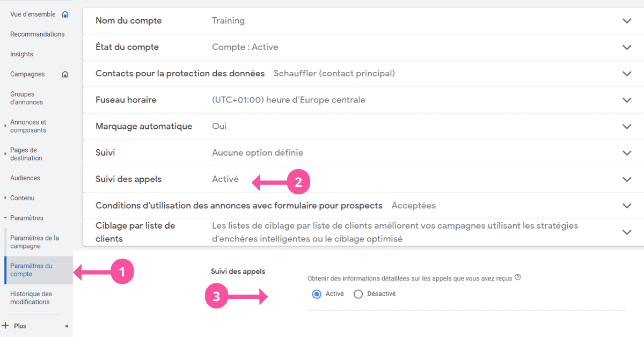Image resolution: width=644 pixels, height=337 pixels.
Task: Expand the Nom du compte row
Action: click(x=626, y=20)
